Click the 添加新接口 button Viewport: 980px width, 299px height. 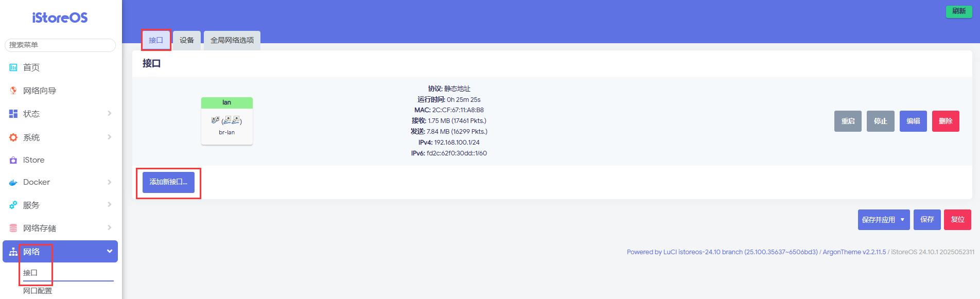pyautogui.click(x=168, y=182)
